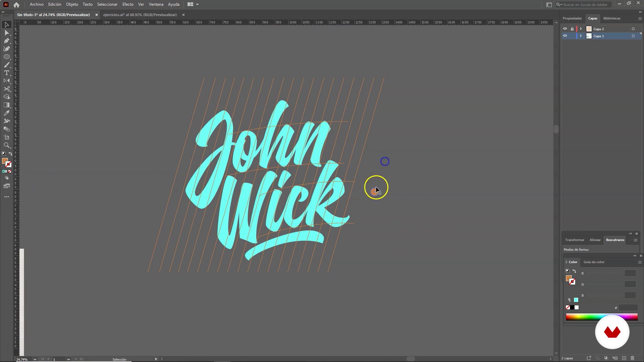The image size is (644, 362).
Task: Open Color panel options menu
Action: click(x=640, y=262)
